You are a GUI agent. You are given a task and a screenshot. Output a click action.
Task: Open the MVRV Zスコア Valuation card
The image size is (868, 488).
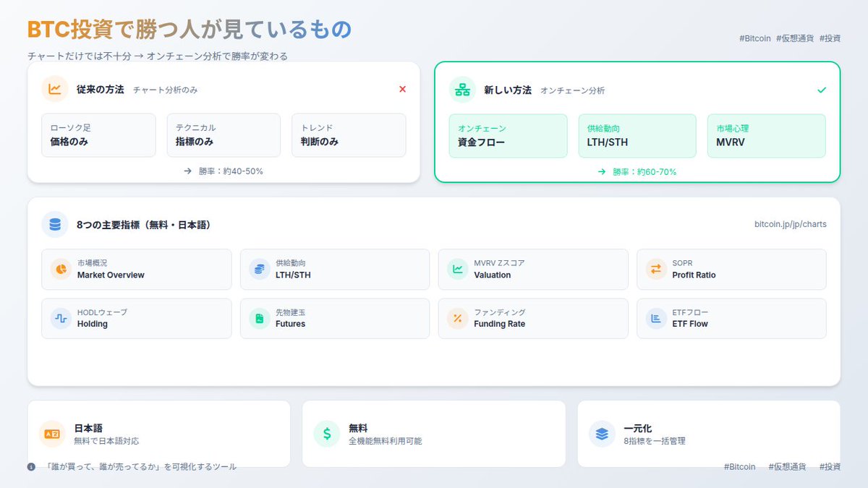click(x=533, y=269)
